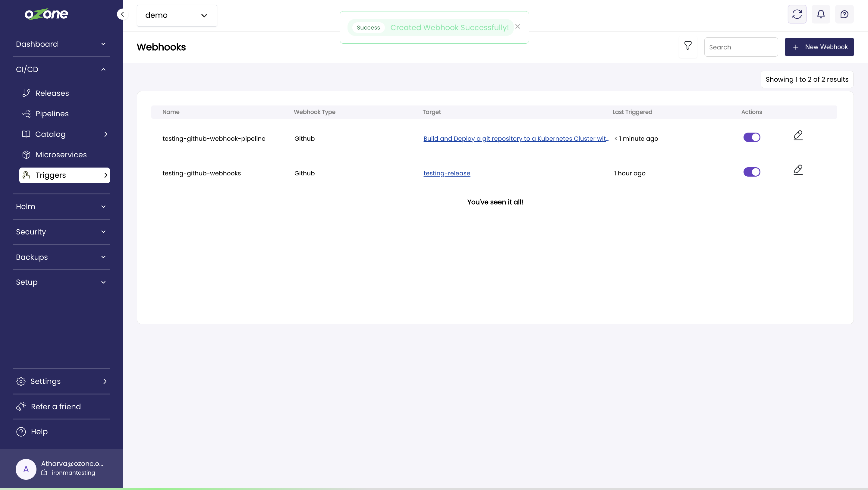Expand the Security sidebar section
Screen dimensions: 868x490
tap(61, 232)
